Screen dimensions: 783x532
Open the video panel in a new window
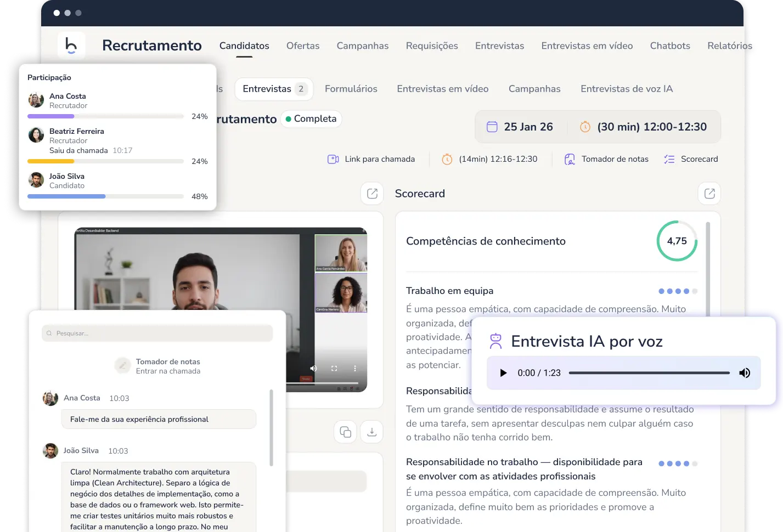(372, 194)
